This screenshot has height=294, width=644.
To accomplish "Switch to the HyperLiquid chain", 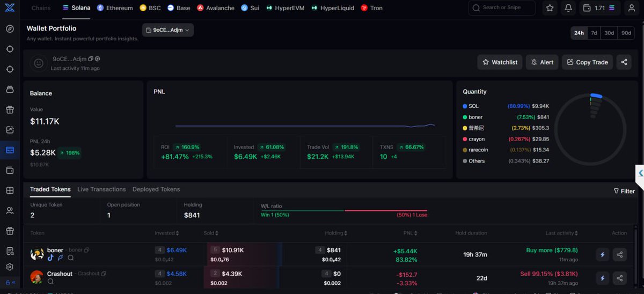I will point(333,8).
